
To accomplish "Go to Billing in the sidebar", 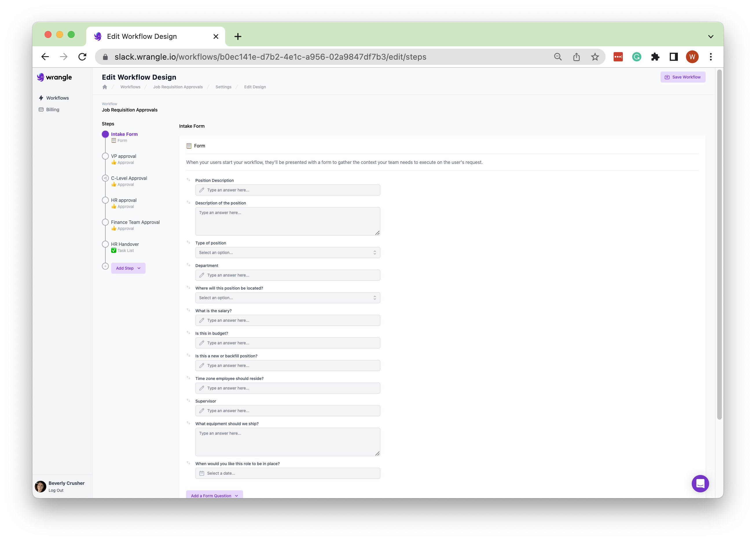I will point(53,109).
